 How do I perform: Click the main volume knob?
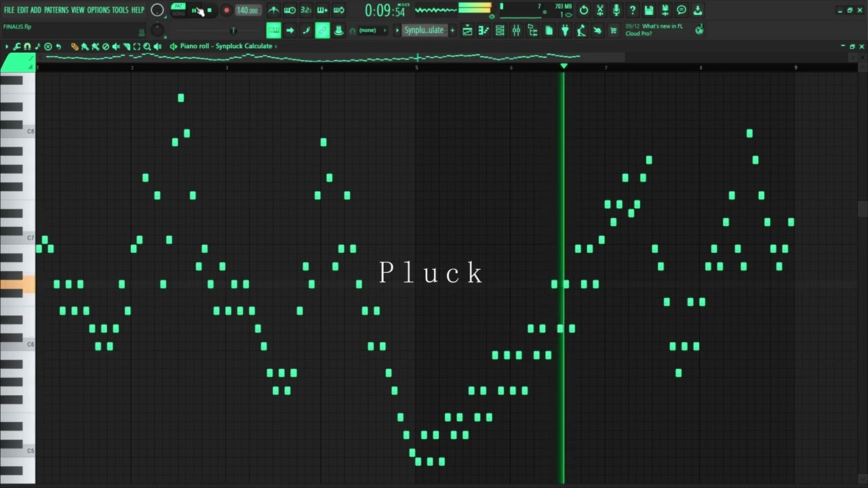(157, 10)
